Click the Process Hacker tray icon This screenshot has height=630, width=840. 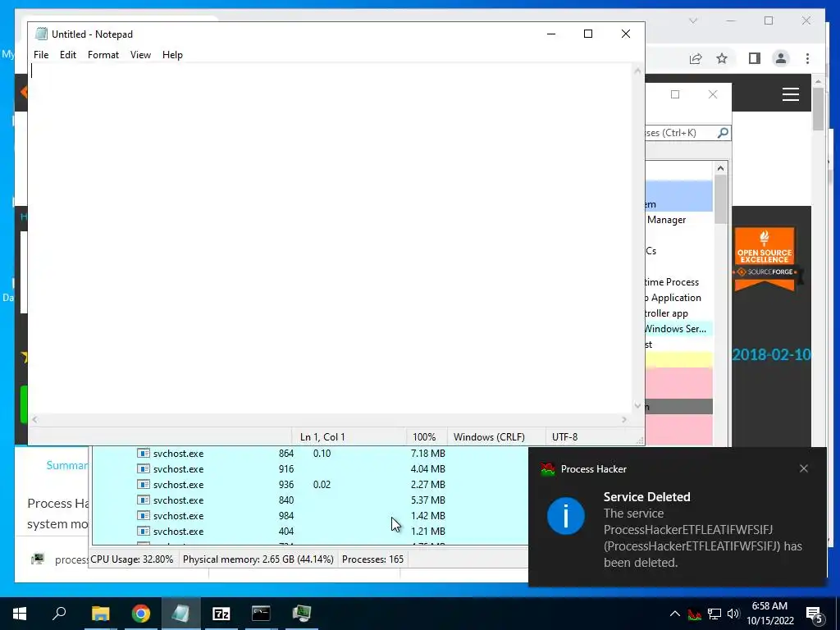click(x=695, y=614)
